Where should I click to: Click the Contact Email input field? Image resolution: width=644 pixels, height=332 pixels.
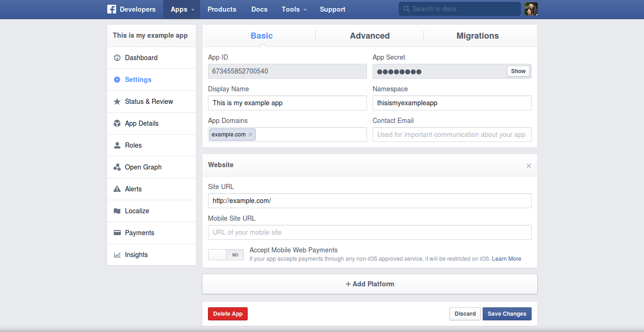(451, 135)
